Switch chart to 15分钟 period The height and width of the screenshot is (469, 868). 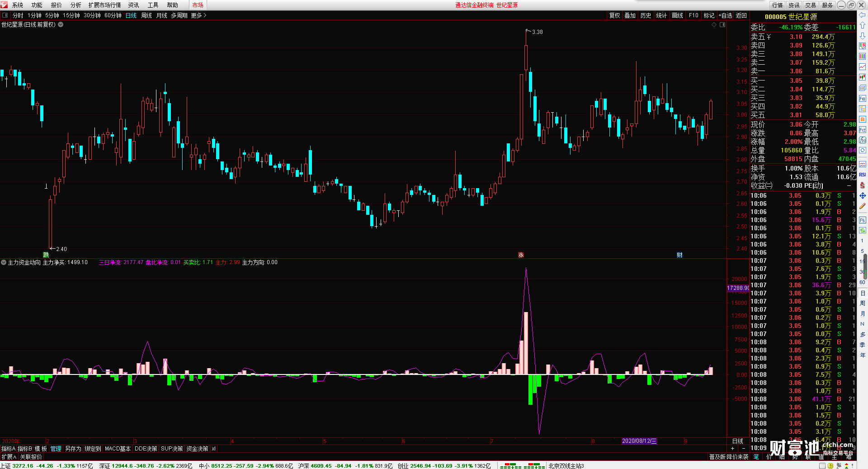(71, 15)
